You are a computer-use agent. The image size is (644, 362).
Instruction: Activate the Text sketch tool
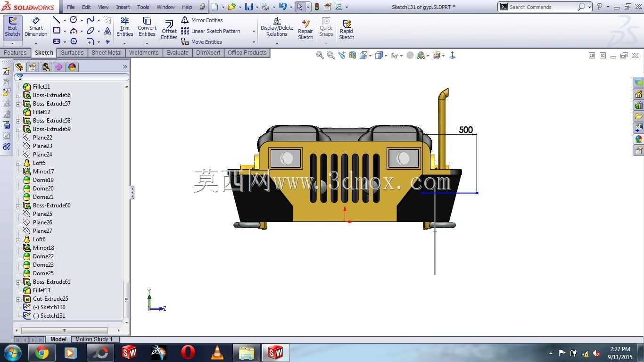click(107, 31)
